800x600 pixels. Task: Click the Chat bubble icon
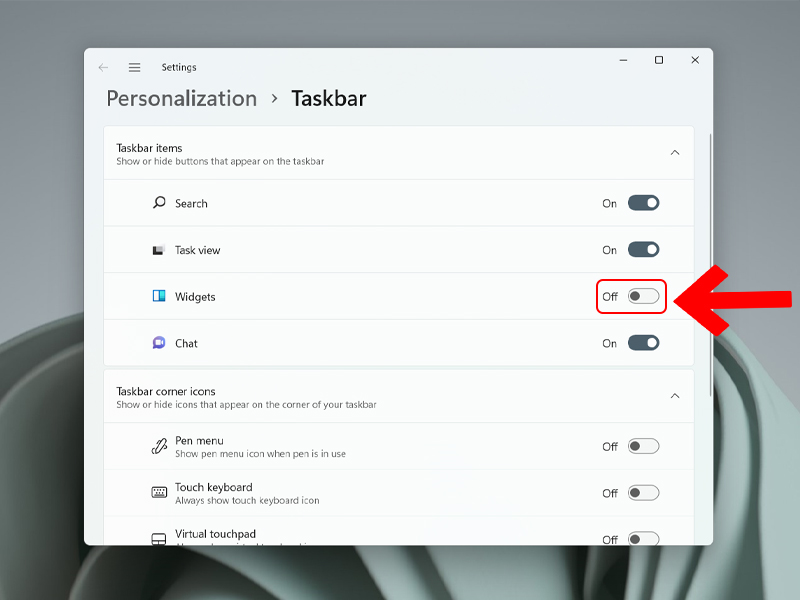tap(159, 343)
